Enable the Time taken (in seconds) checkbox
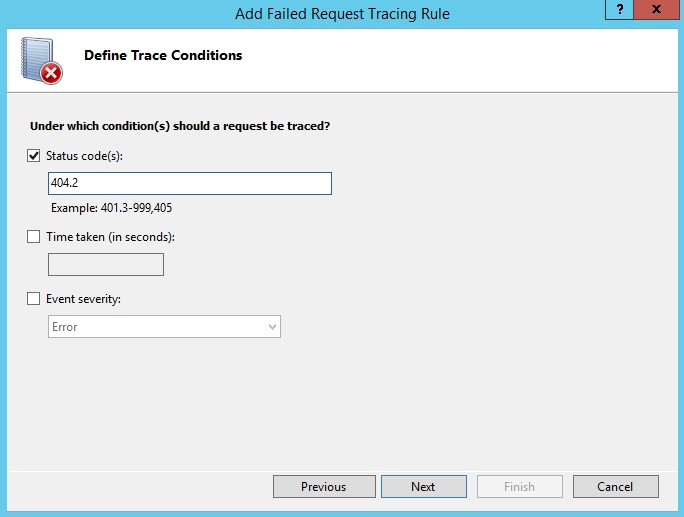 click(34, 236)
